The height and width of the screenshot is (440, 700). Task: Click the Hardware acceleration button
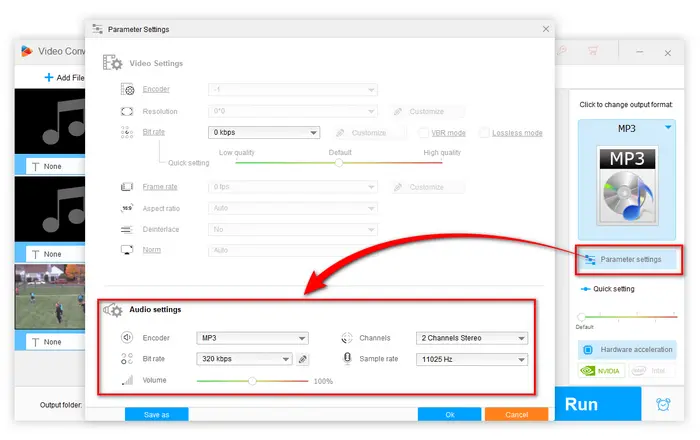[x=627, y=350]
